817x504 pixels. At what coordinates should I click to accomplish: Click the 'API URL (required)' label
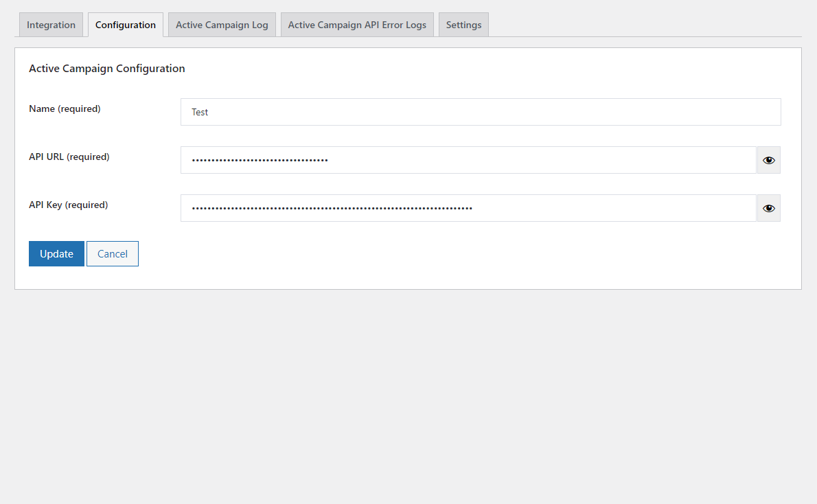69,157
